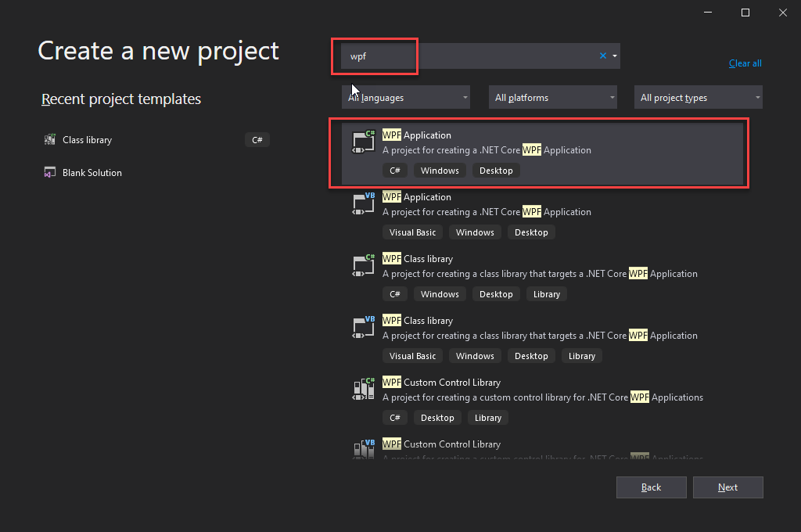Select the Windows tag on Visual Basic Application
The height and width of the screenshot is (532, 801).
pyautogui.click(x=475, y=232)
